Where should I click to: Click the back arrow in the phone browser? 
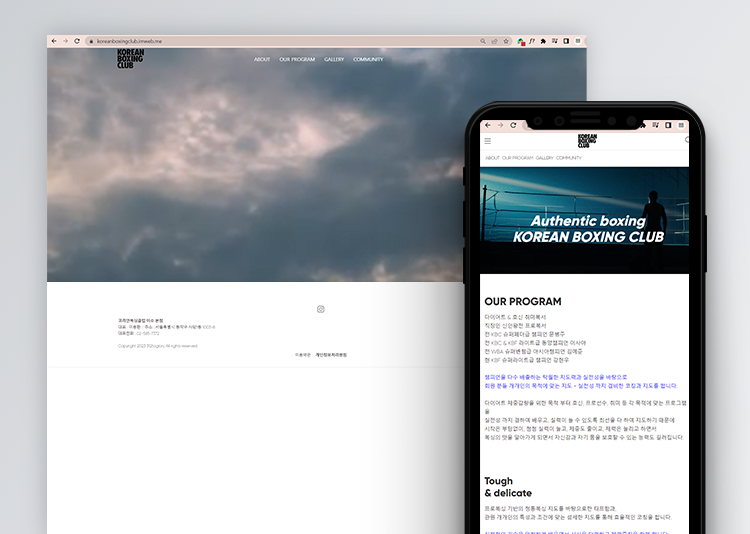(x=488, y=125)
